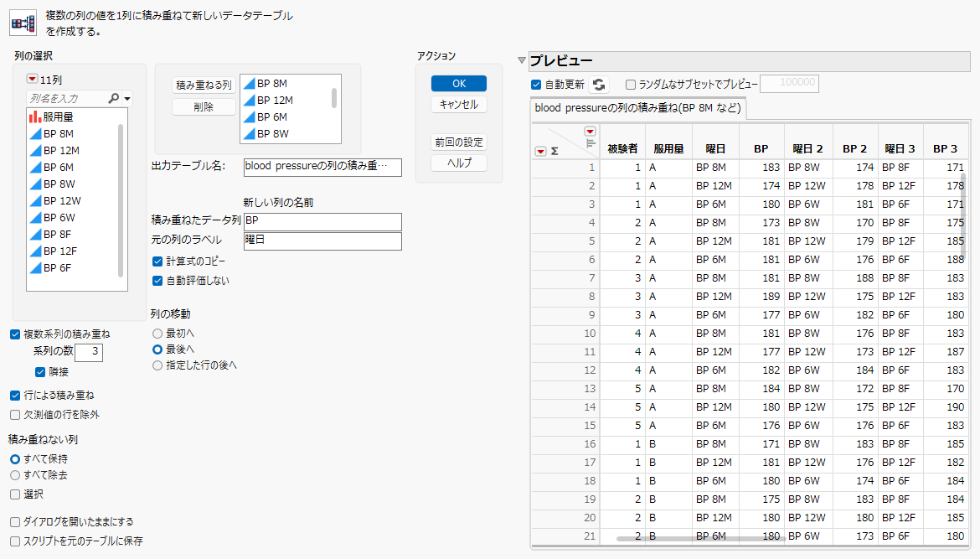Viewport: 980px width, 559px height.
Task: Toggle the 自動評価しない checkbox
Action: (x=157, y=281)
